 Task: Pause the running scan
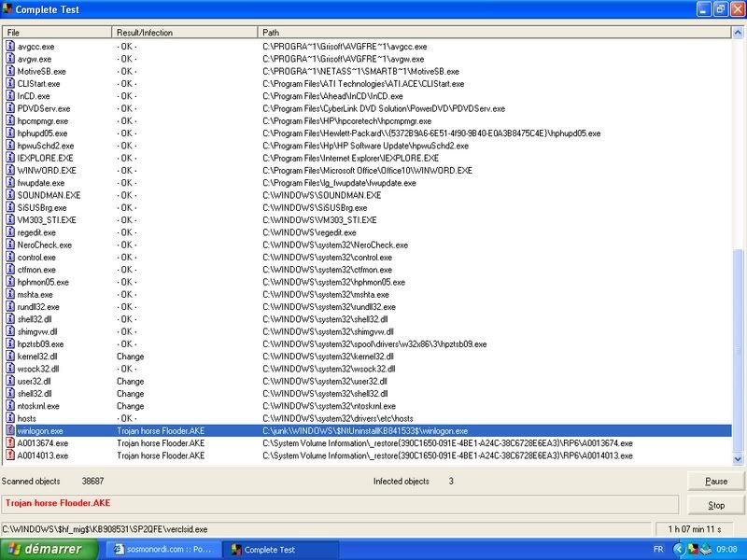coord(715,481)
